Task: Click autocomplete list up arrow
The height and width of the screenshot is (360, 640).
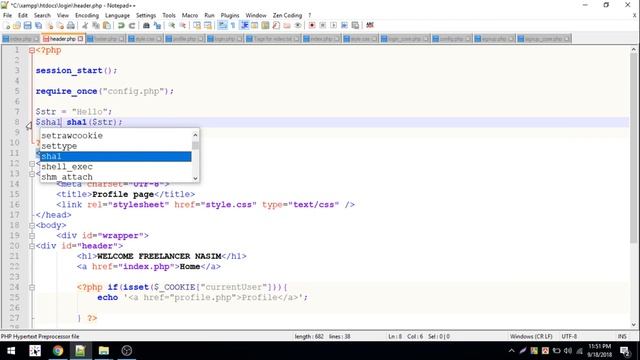Action: click(x=195, y=135)
